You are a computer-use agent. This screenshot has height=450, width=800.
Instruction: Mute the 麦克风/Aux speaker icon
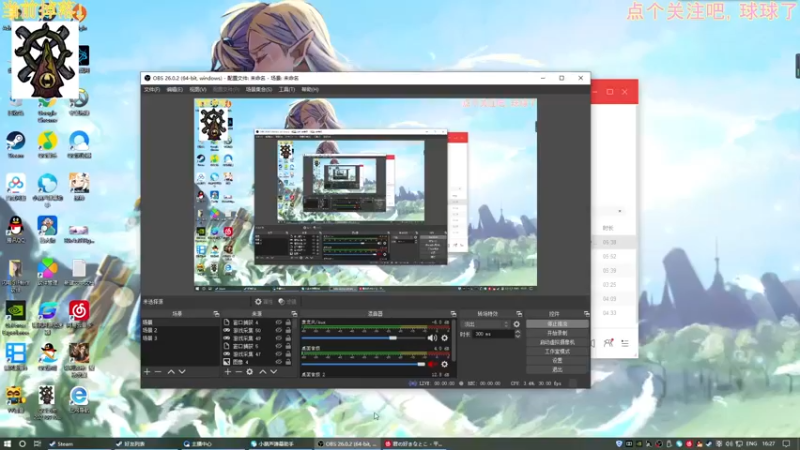432,338
